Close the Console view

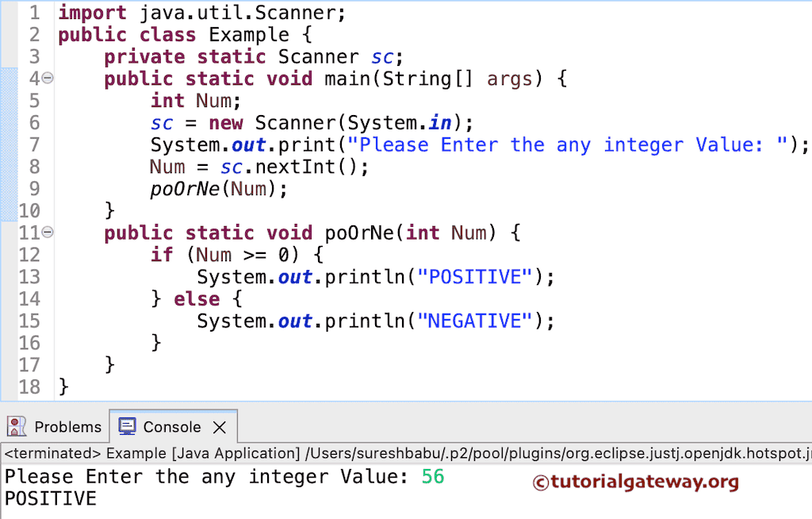coord(220,427)
